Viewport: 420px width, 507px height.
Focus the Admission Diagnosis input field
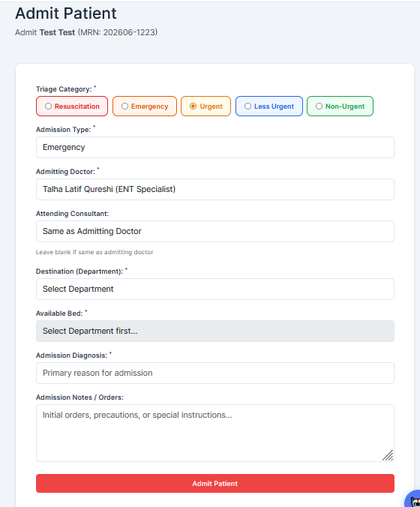[x=215, y=373]
